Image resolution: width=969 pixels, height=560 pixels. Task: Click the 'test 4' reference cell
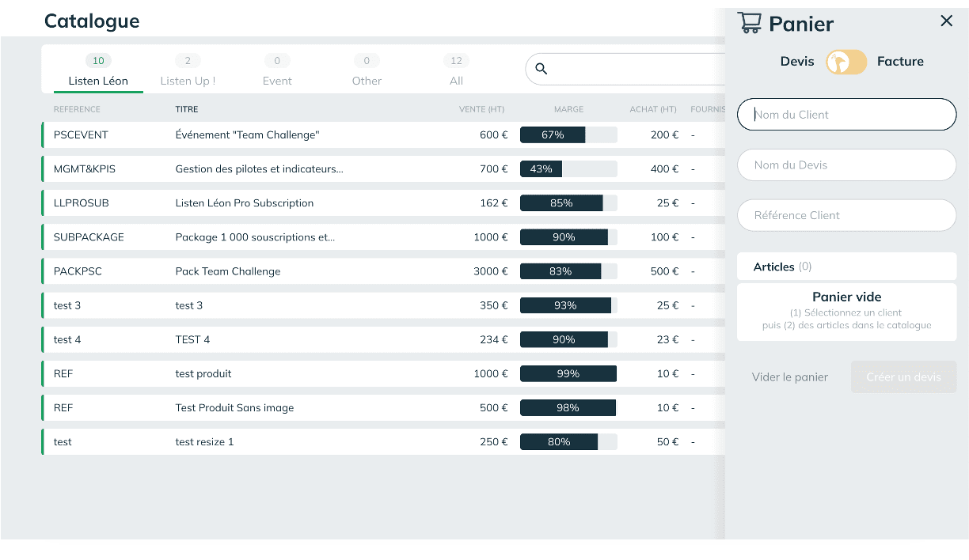[x=67, y=340]
